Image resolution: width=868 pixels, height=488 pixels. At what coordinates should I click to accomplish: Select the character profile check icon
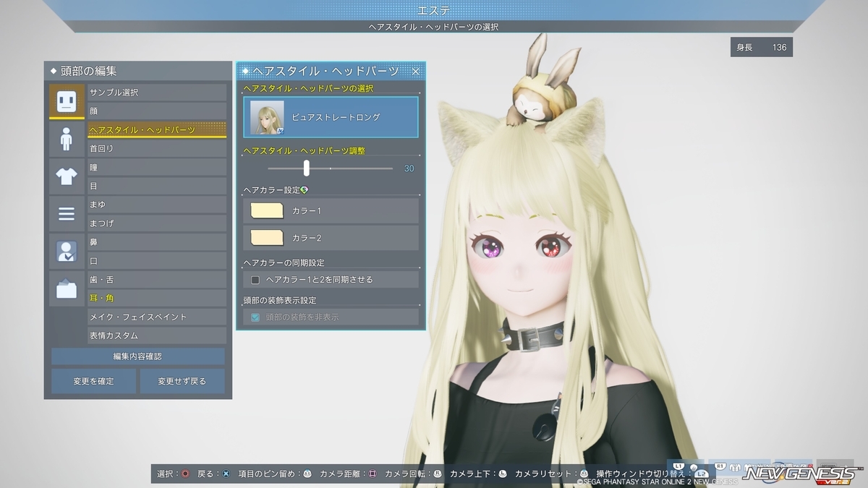coord(67,252)
